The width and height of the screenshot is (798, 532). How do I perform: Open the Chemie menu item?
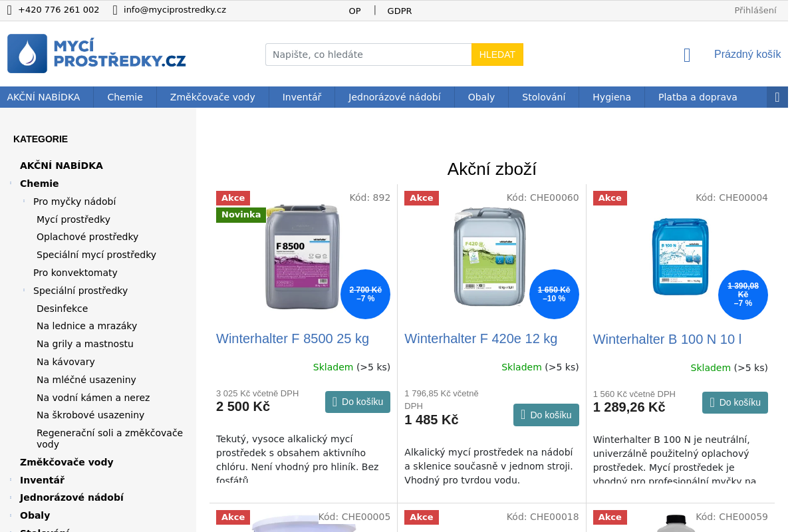tap(125, 97)
